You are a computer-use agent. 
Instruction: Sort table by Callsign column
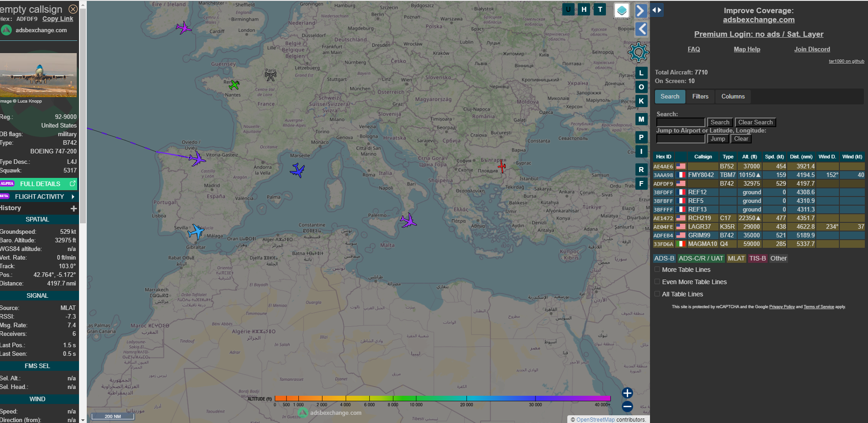[703, 157]
